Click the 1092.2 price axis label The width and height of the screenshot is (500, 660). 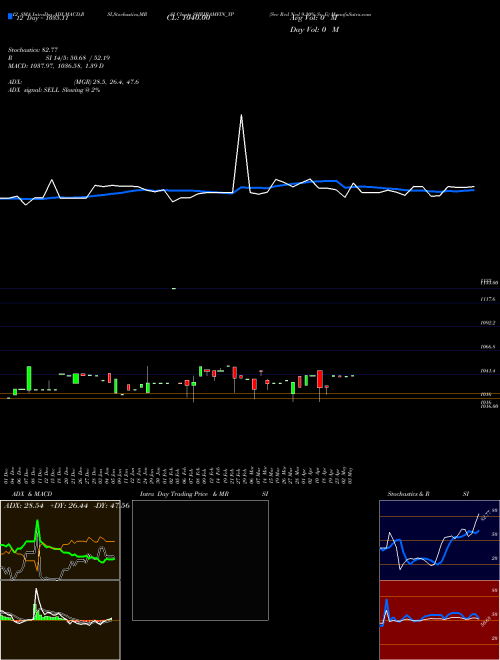point(487,323)
